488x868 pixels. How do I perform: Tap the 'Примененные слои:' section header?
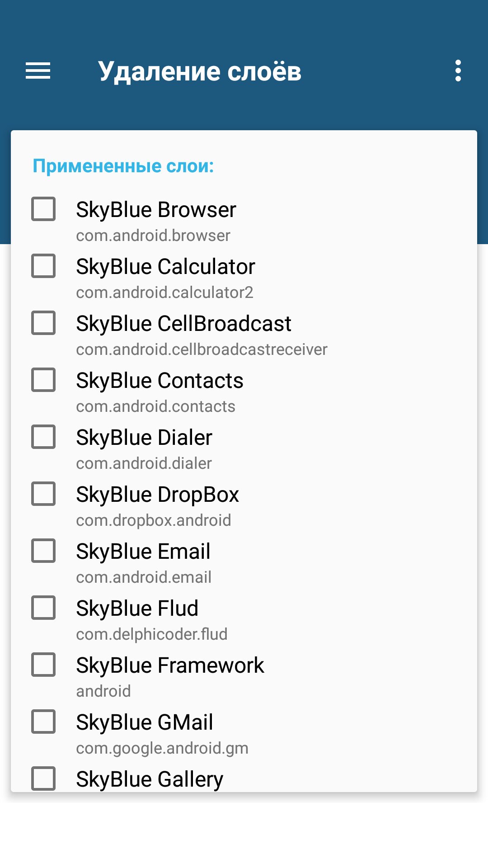coord(123,166)
